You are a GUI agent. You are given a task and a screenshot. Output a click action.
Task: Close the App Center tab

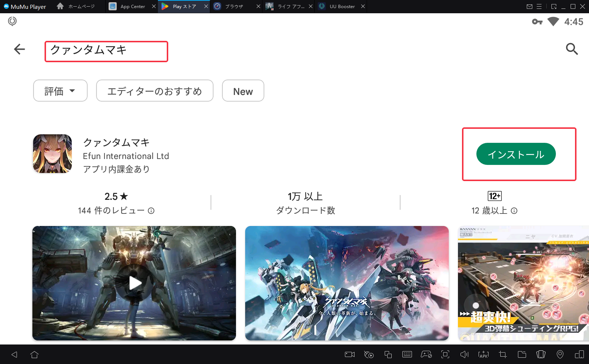coord(154,6)
